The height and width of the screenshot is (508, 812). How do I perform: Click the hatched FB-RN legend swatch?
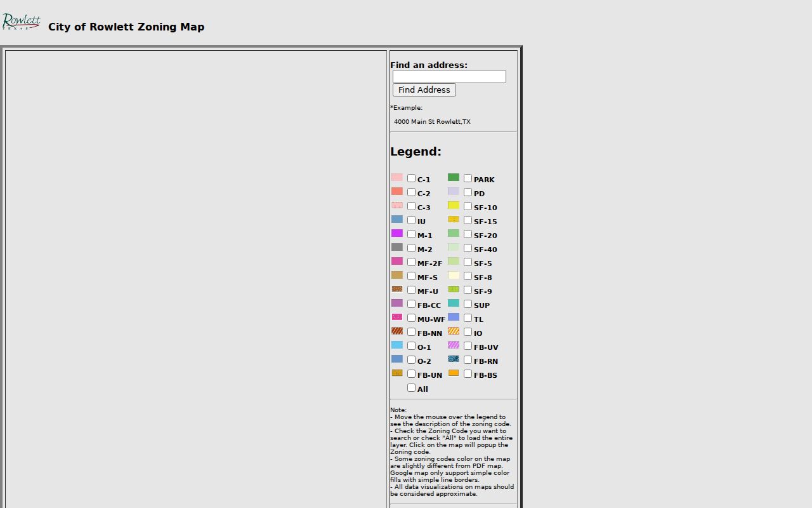454,359
